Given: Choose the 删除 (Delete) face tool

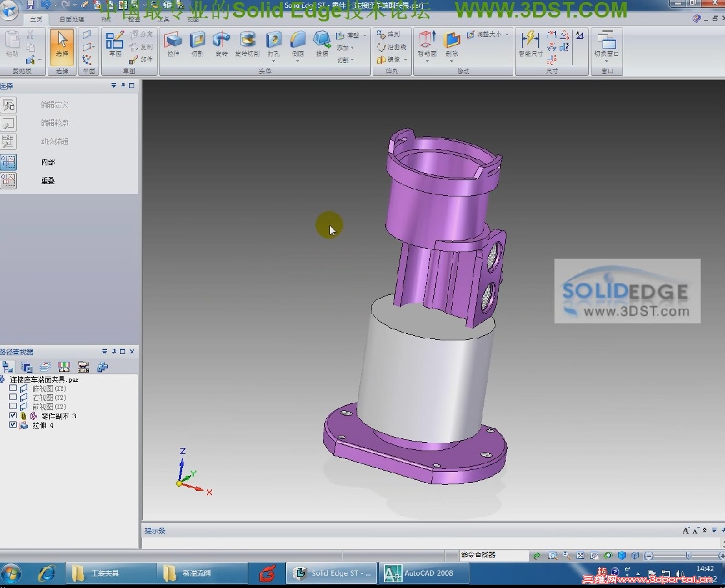Looking at the screenshot, I should point(452,44).
